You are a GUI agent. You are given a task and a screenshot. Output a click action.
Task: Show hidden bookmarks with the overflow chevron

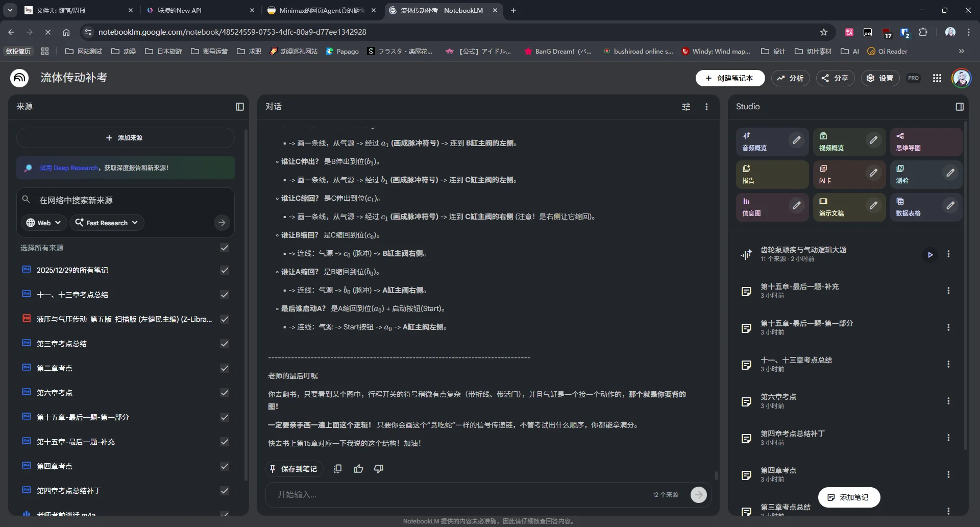pos(961,51)
